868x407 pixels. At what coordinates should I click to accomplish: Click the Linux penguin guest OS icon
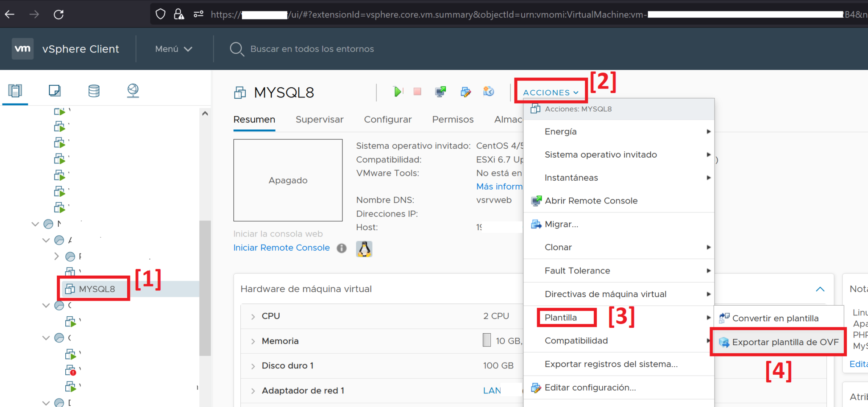(x=364, y=249)
